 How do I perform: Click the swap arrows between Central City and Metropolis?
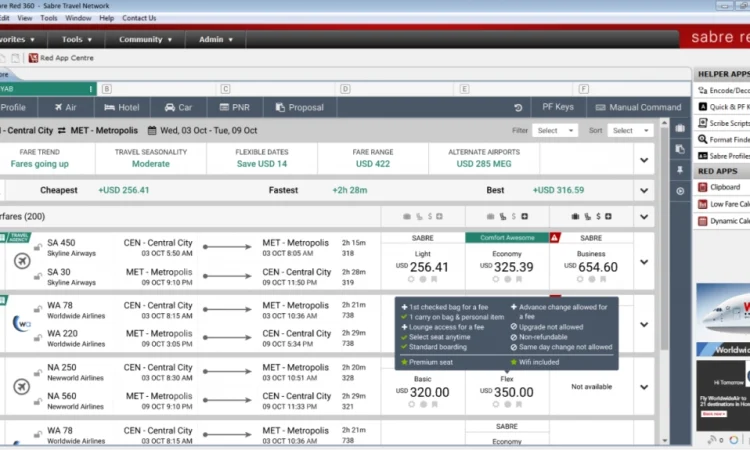point(62,131)
